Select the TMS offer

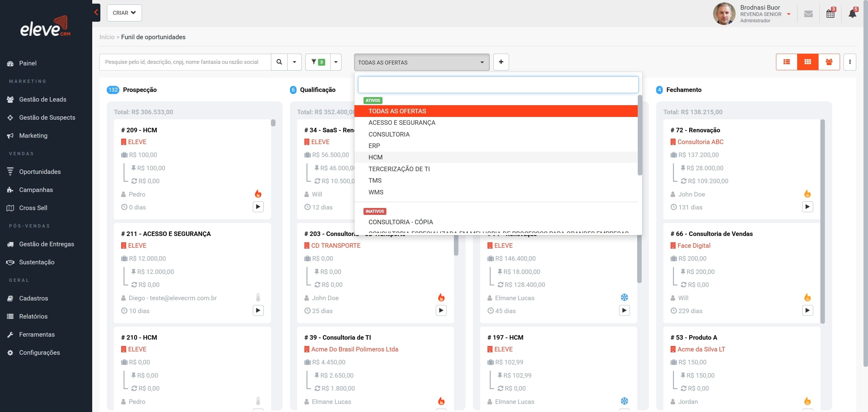tap(496, 181)
